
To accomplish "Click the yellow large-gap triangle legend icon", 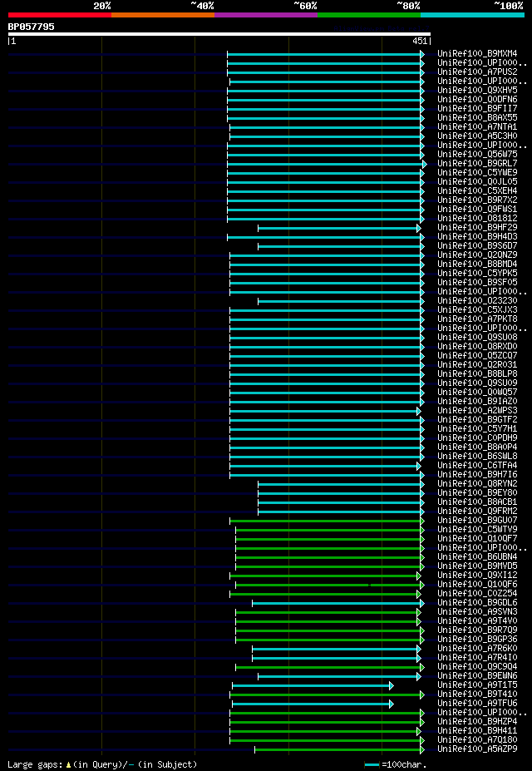I will pyautogui.click(x=69, y=765).
